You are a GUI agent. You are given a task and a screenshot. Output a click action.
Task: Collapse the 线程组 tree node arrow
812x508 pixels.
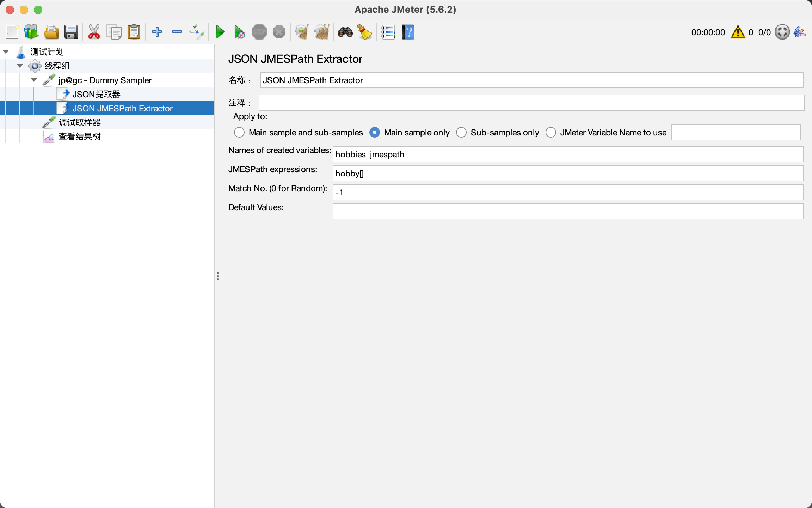click(20, 66)
